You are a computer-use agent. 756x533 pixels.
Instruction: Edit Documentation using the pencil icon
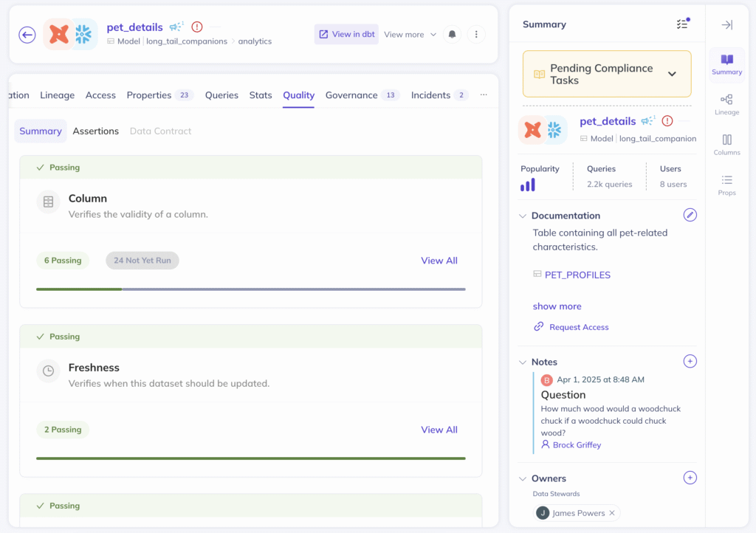(690, 214)
